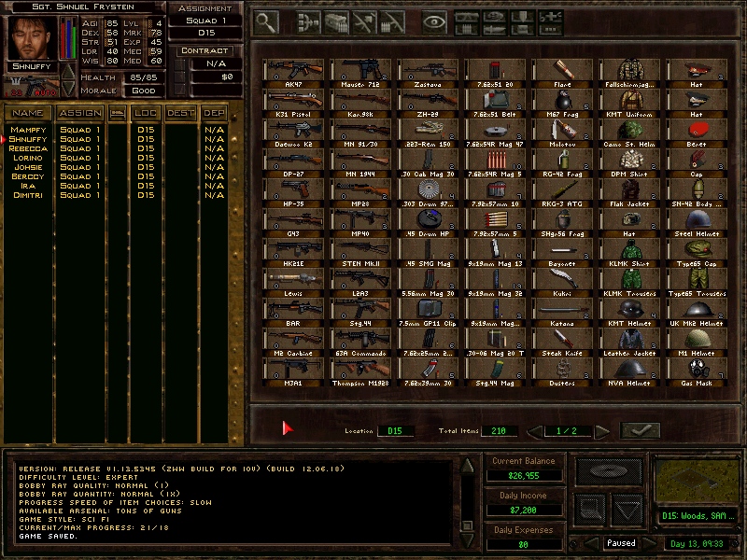Select merc Rebecca in roster
Viewport: 747px width, 560px height.
tap(28, 148)
